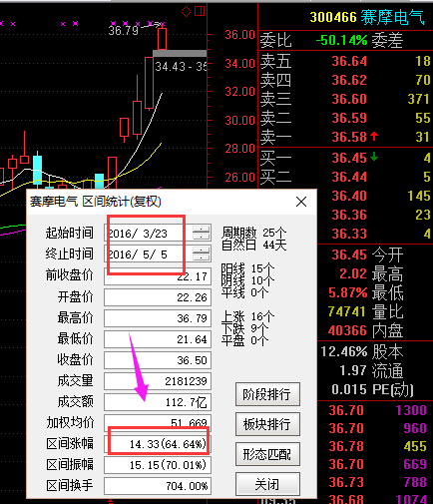Click the red up arrow beside 36.58
Image resolution: width=433 pixels, height=504 pixels.
[374, 137]
